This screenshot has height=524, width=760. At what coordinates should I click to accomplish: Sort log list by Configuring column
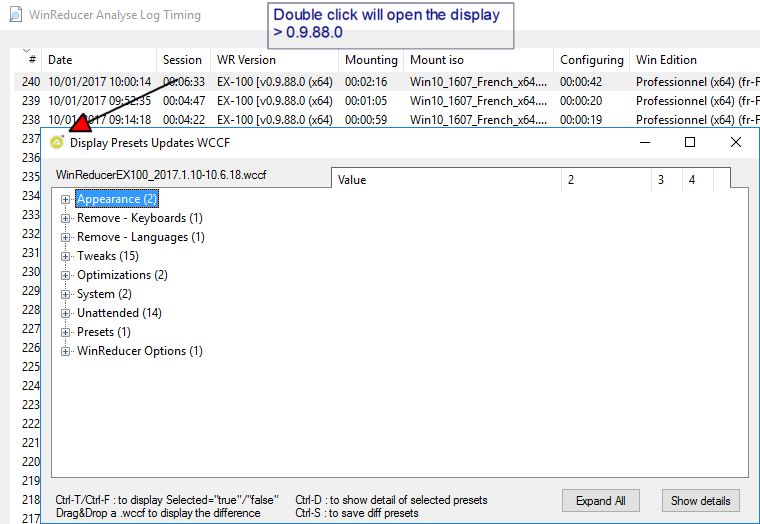point(591,60)
